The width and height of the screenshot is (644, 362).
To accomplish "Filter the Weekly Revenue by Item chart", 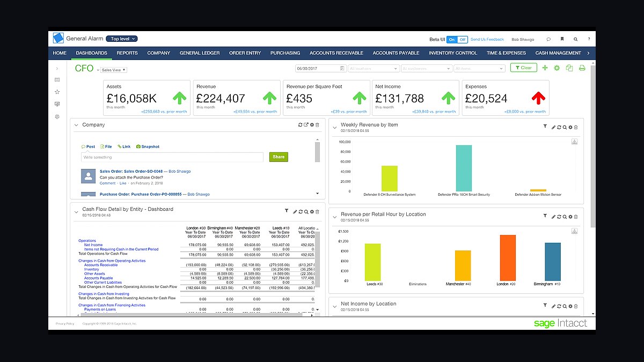I will click(x=545, y=127).
